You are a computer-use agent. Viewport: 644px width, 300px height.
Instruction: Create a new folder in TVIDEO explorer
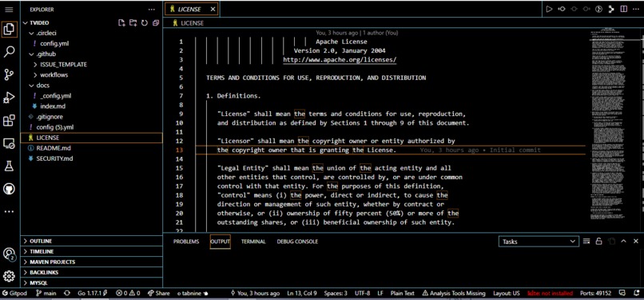pos(133,23)
